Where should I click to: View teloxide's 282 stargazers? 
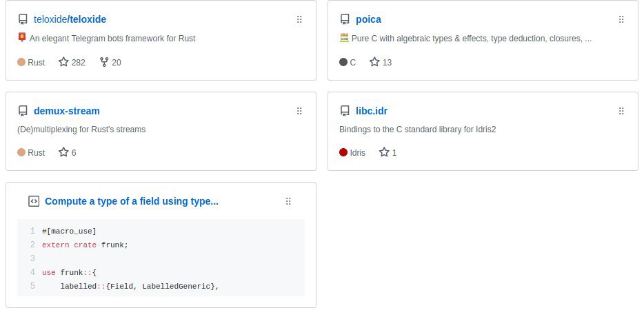[x=72, y=62]
